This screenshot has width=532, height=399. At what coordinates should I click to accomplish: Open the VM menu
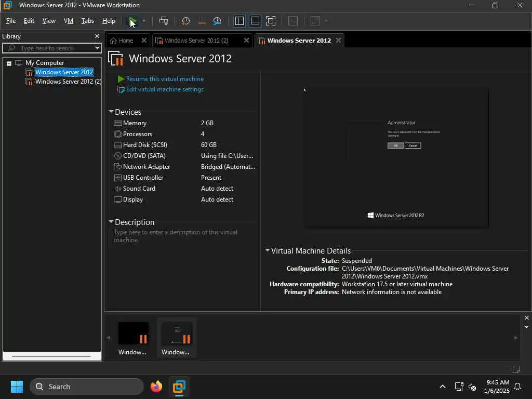tap(69, 21)
